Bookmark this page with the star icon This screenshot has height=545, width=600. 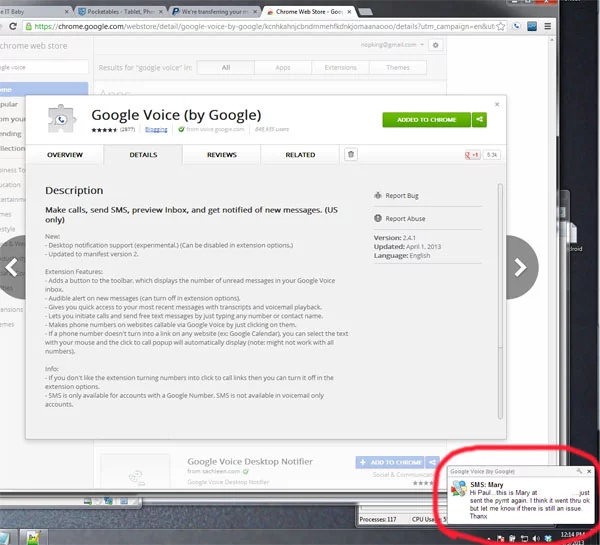(x=501, y=26)
